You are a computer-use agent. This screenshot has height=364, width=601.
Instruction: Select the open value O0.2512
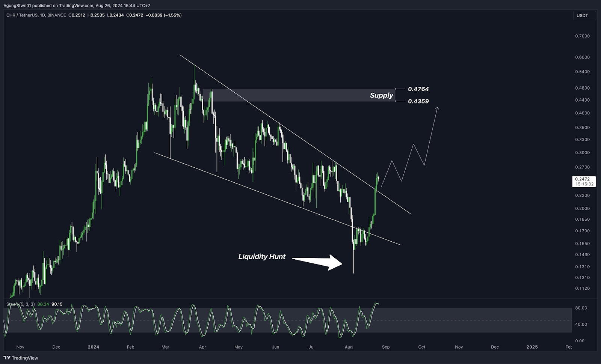point(77,15)
